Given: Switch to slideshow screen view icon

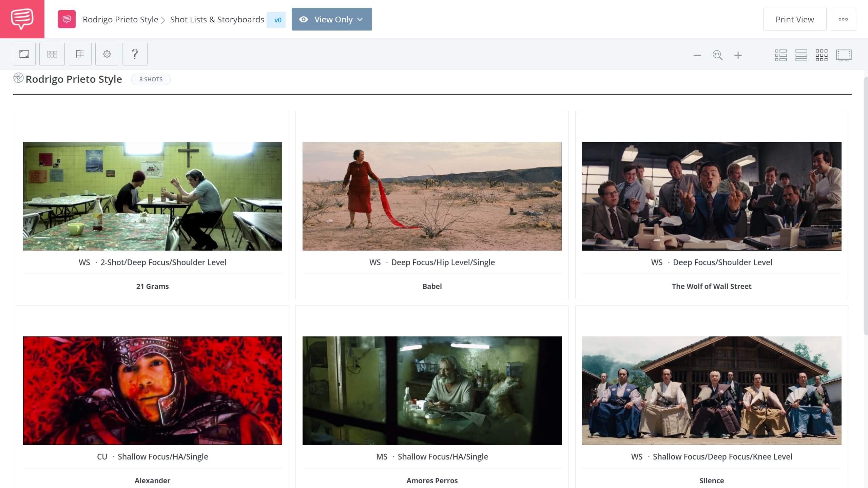Looking at the screenshot, I should (844, 55).
